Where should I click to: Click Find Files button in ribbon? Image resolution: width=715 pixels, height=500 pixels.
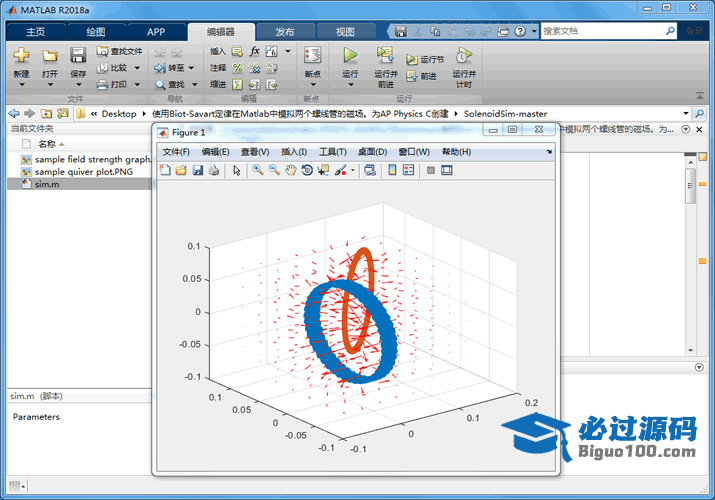click(x=119, y=51)
